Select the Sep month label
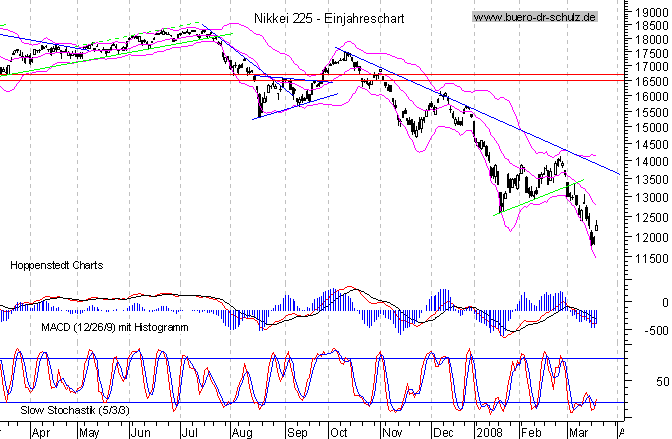Viewport: 672px width, 439px height. coord(297,433)
